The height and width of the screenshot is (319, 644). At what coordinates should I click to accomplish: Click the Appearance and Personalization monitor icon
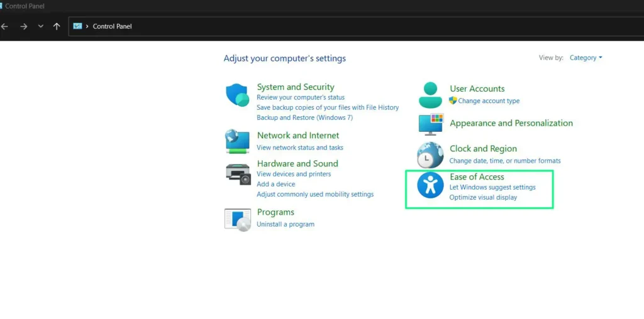[x=431, y=124]
